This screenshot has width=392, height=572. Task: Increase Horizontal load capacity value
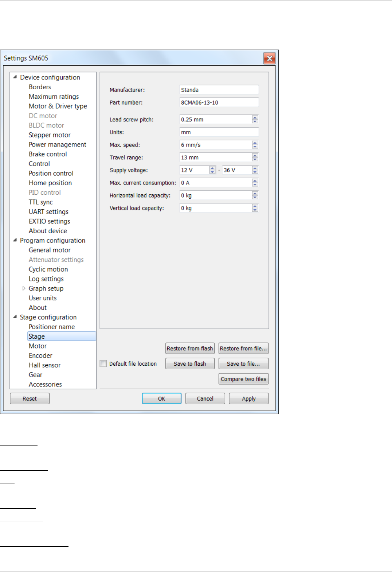point(255,193)
